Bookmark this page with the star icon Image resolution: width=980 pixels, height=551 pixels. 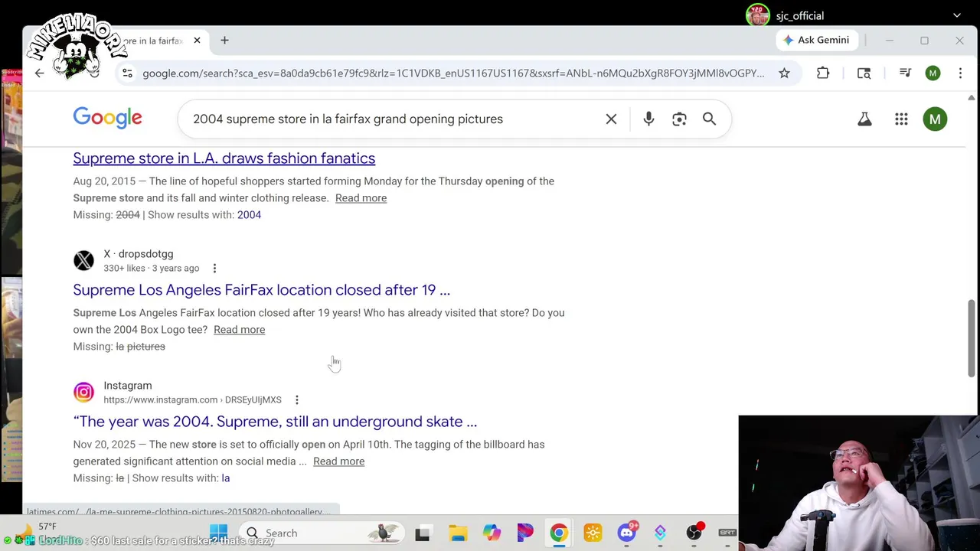(x=784, y=73)
